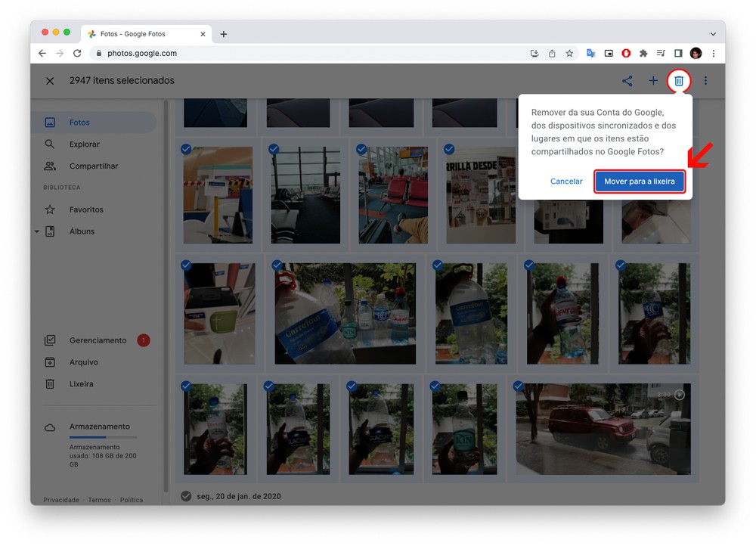Reload the page with the refresh icon
This screenshot has height=546, width=756.
click(77, 54)
